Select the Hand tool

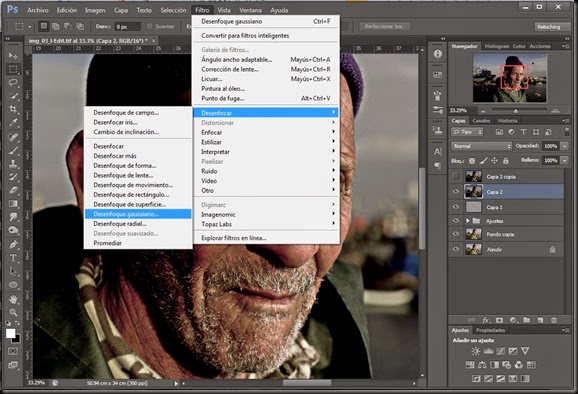pos(13,299)
